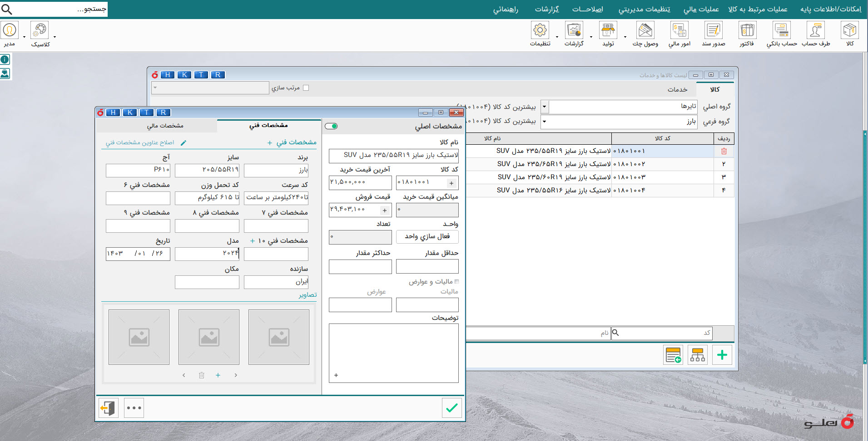Expand the گروه اصلي dropdown
Viewport: 868px width, 441px height.
545,107
